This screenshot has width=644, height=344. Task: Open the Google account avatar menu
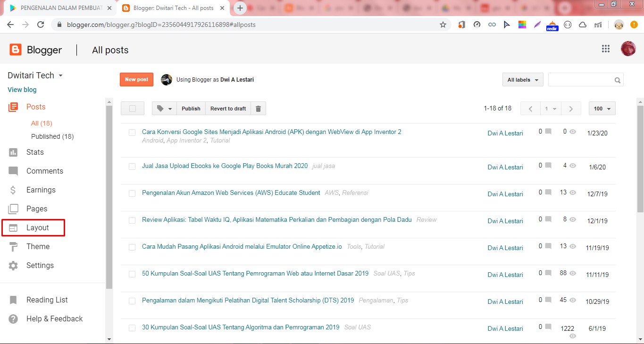[628, 49]
